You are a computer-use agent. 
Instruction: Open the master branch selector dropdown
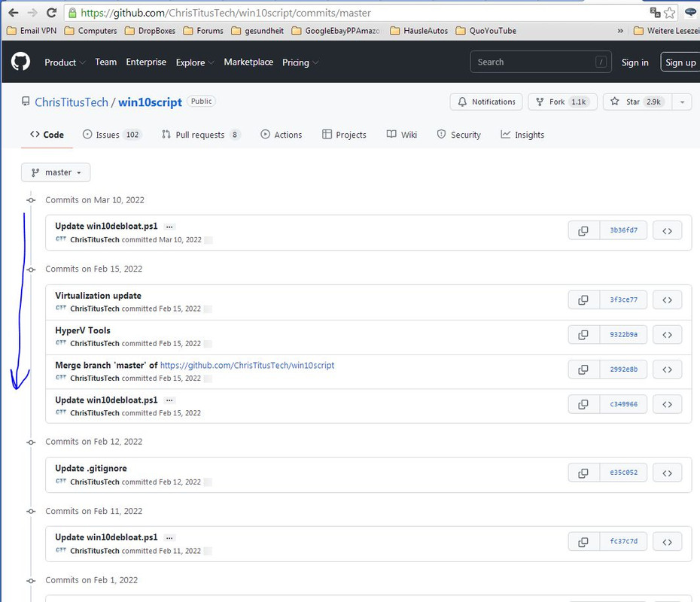tap(56, 172)
